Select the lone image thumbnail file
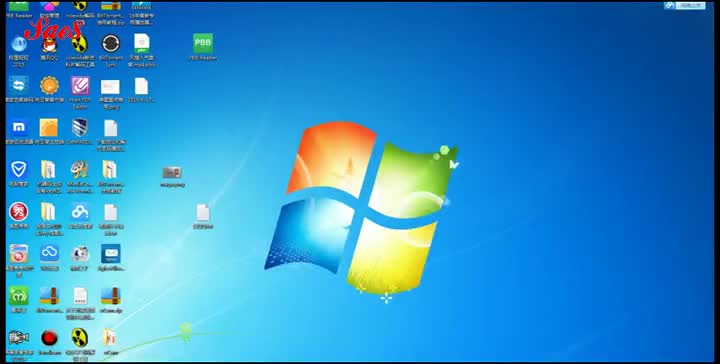Image resolution: width=720 pixels, height=364 pixels. 172,173
